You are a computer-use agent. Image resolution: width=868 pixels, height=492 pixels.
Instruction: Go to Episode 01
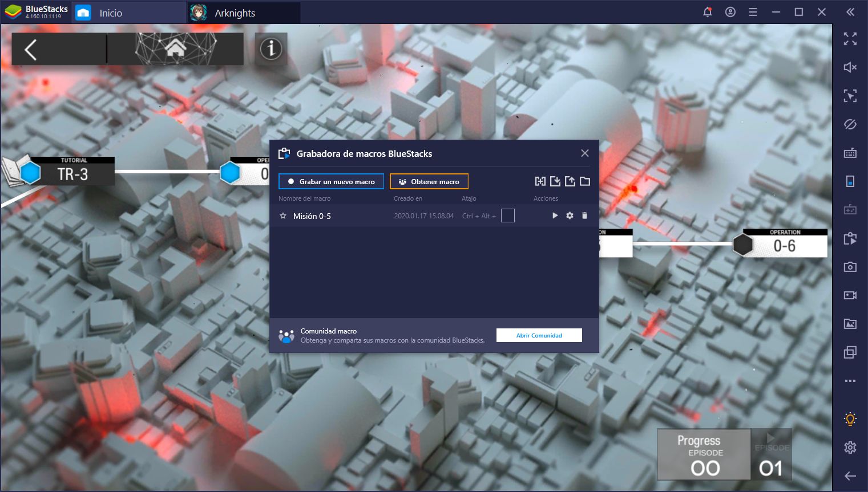(772, 454)
